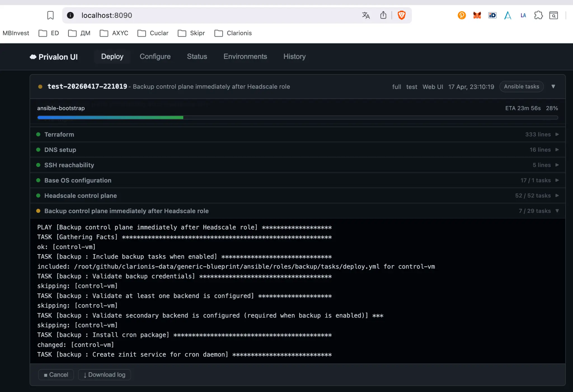The height and width of the screenshot is (392, 573).
Task: Click the share/upload icon in address bar
Action: [x=383, y=15]
